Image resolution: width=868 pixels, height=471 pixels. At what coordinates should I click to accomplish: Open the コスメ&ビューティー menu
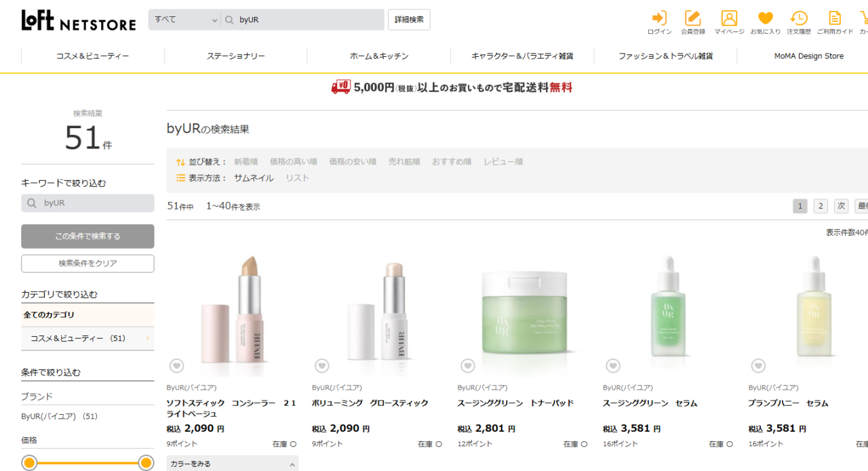pos(92,56)
